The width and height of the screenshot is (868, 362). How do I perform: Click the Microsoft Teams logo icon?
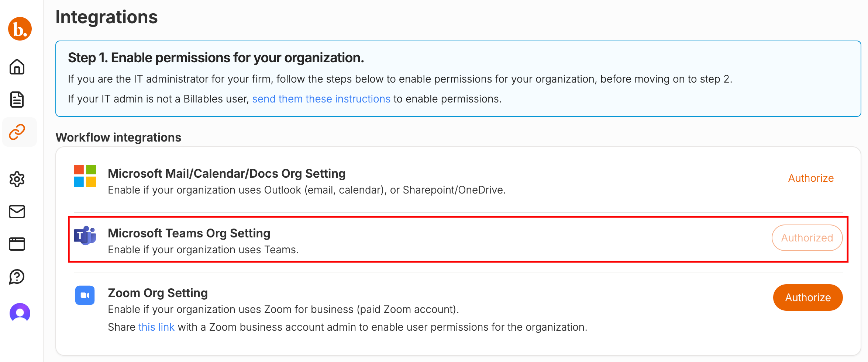point(85,236)
